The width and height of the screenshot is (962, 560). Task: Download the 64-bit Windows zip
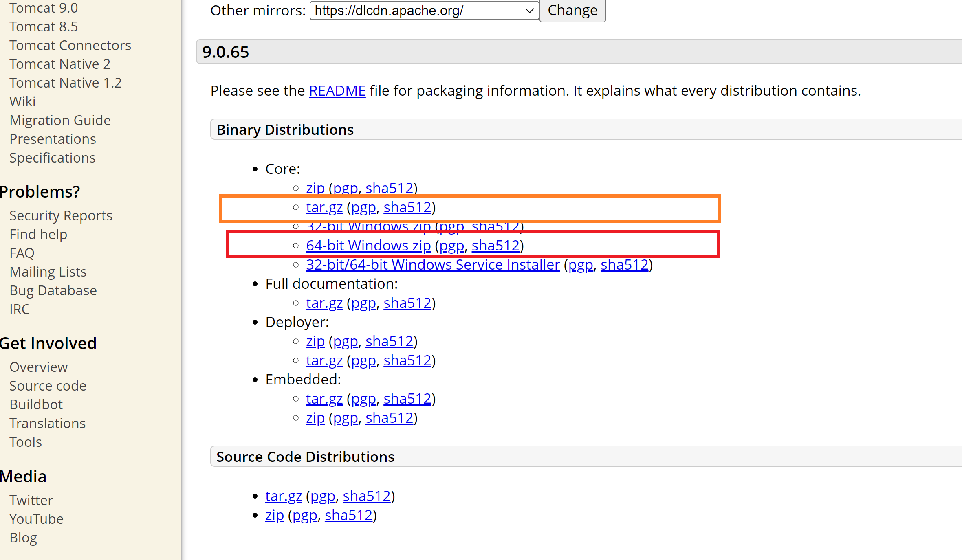tap(368, 246)
